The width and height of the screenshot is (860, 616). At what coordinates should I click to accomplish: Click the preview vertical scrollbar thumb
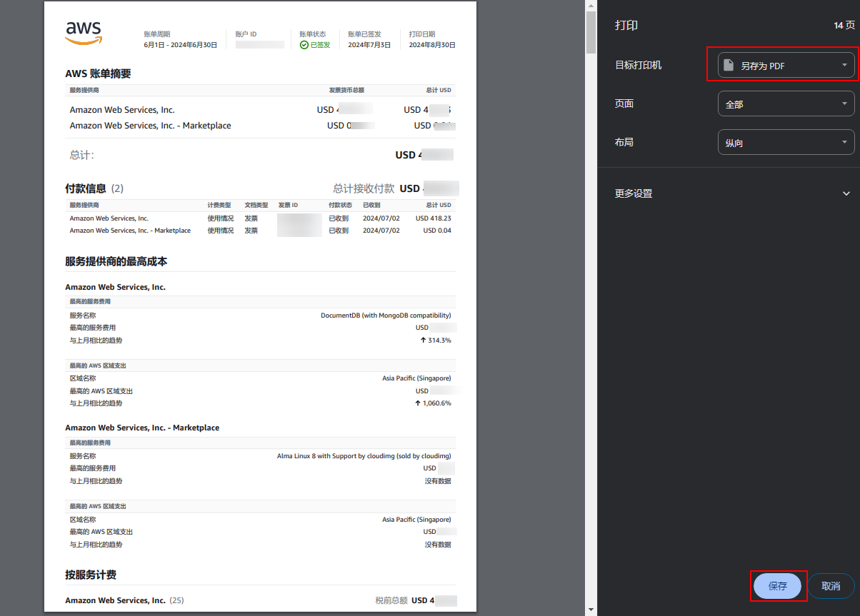pyautogui.click(x=591, y=33)
